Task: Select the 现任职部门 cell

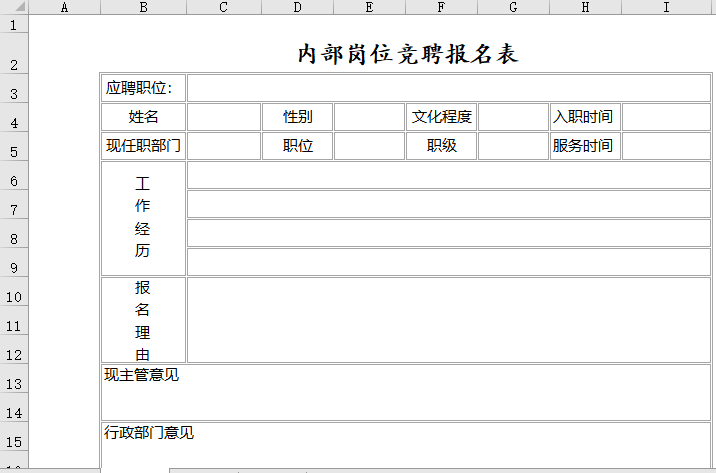Action: coord(143,146)
